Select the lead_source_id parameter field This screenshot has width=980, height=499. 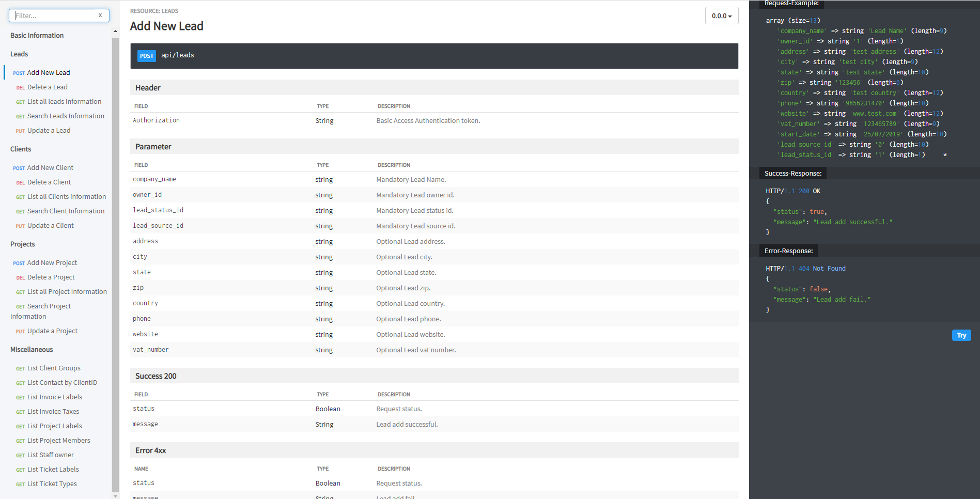pyautogui.click(x=158, y=226)
